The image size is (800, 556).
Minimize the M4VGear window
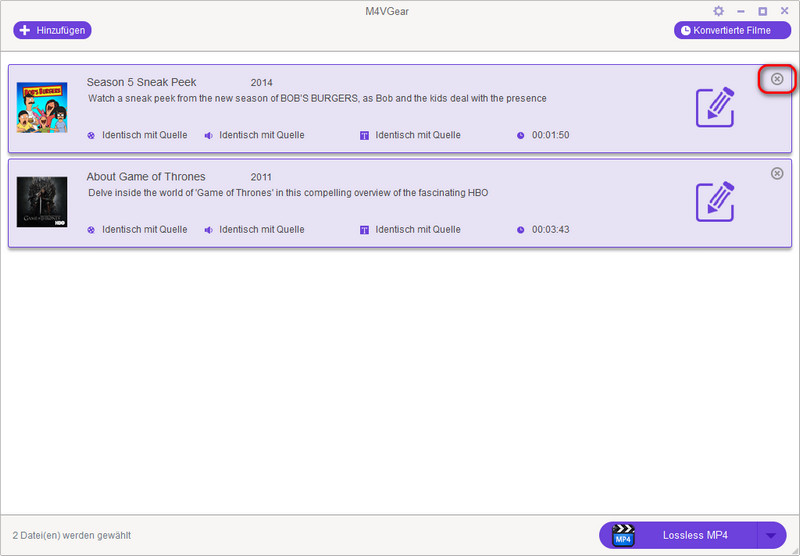741,11
